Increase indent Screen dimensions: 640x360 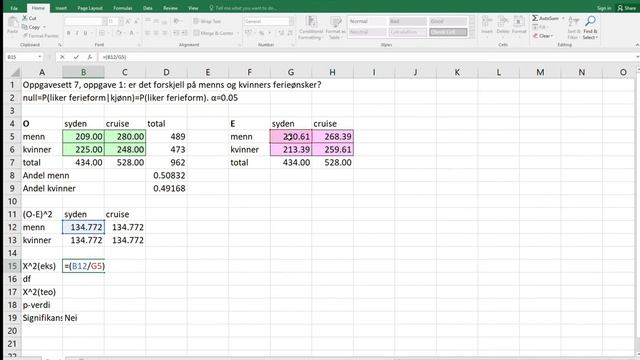[x=184, y=33]
